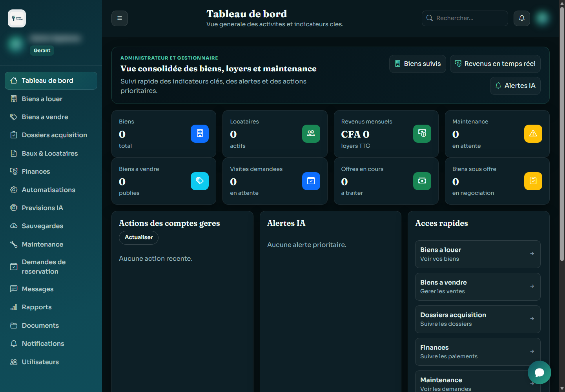Screen dimensions: 565x392
Task: Click the yellow warning icon in Maintenance card
Action: [533, 134]
